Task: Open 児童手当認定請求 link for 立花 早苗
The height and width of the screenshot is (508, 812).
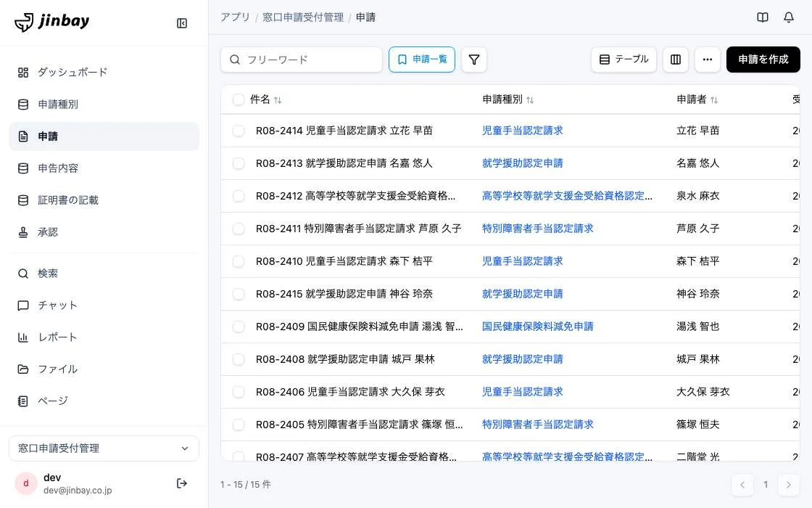Action: coord(522,131)
